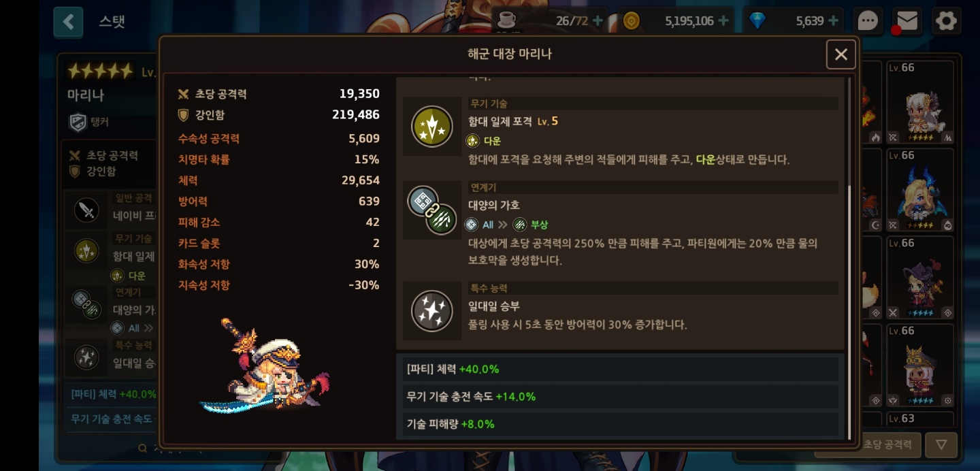Tap the 다운 status effect tag
This screenshot has height=471, width=980.
[x=484, y=141]
